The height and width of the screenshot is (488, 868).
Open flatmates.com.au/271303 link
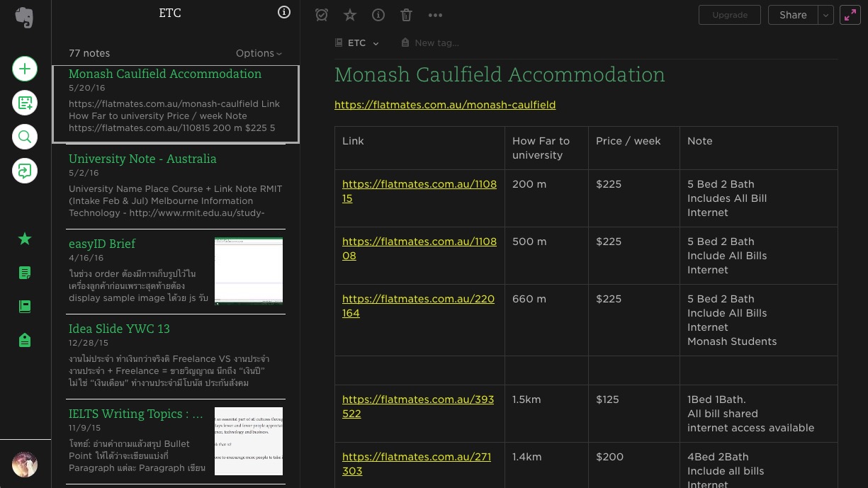pyautogui.click(x=417, y=464)
